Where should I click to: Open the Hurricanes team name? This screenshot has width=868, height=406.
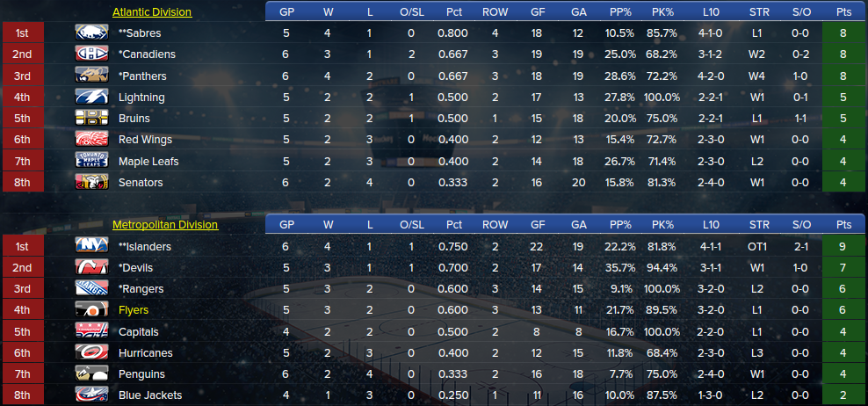pos(146,352)
